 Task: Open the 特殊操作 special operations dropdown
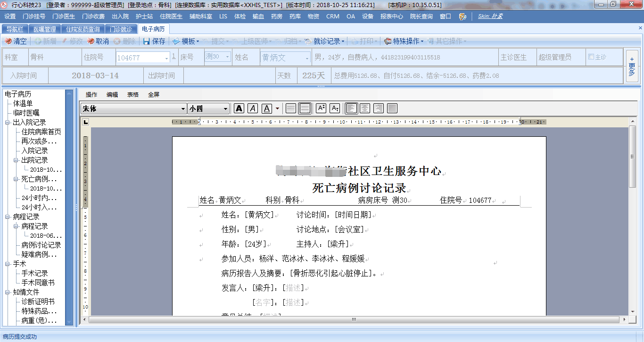404,42
